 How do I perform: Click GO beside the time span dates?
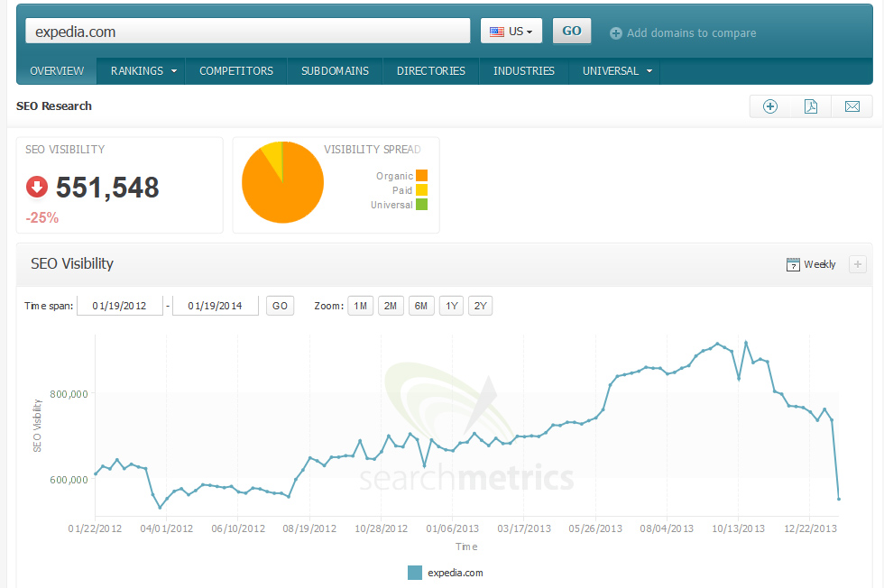(x=280, y=306)
